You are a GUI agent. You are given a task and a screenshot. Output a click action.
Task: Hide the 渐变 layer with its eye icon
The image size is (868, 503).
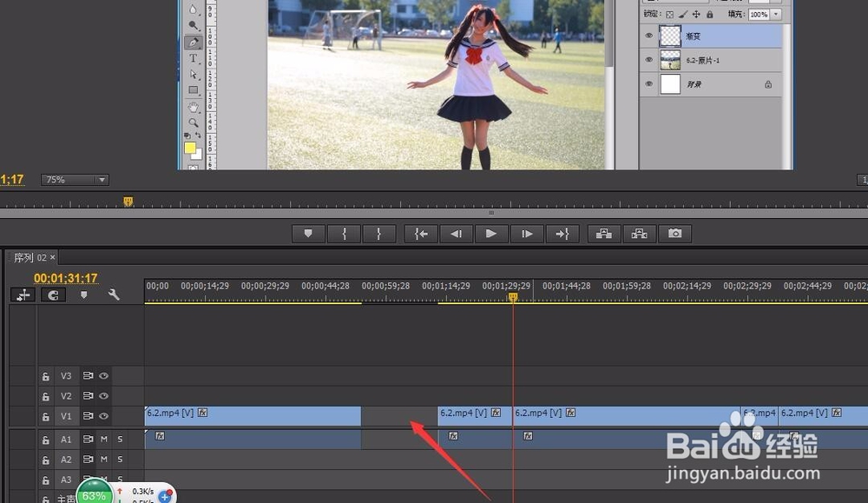point(648,36)
